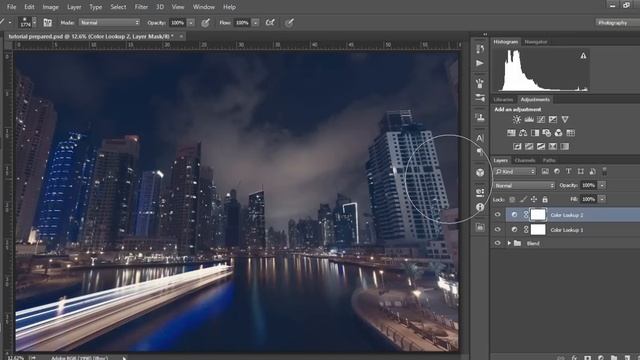
Task: Open the Actions panel play icon
Action: [x=480, y=63]
